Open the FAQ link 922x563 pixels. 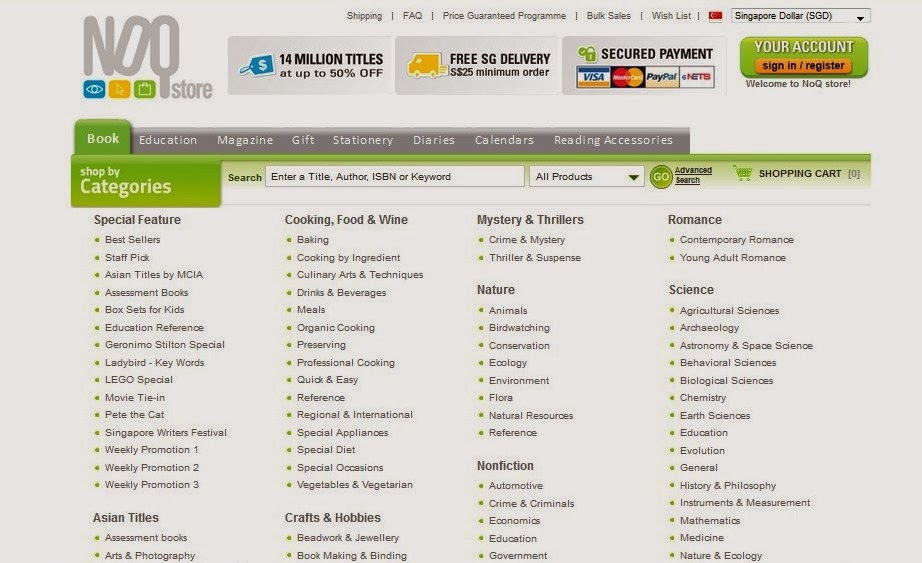pos(412,16)
